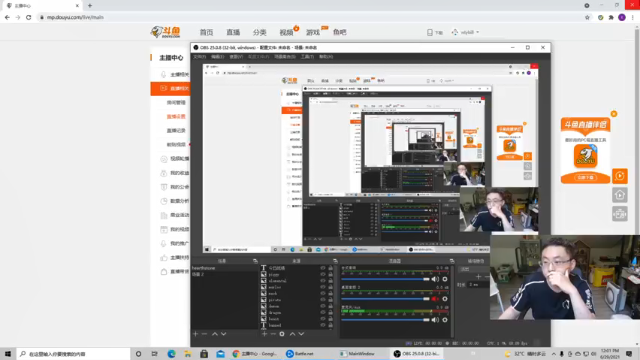Move selected source up in OBS

coord(292,334)
